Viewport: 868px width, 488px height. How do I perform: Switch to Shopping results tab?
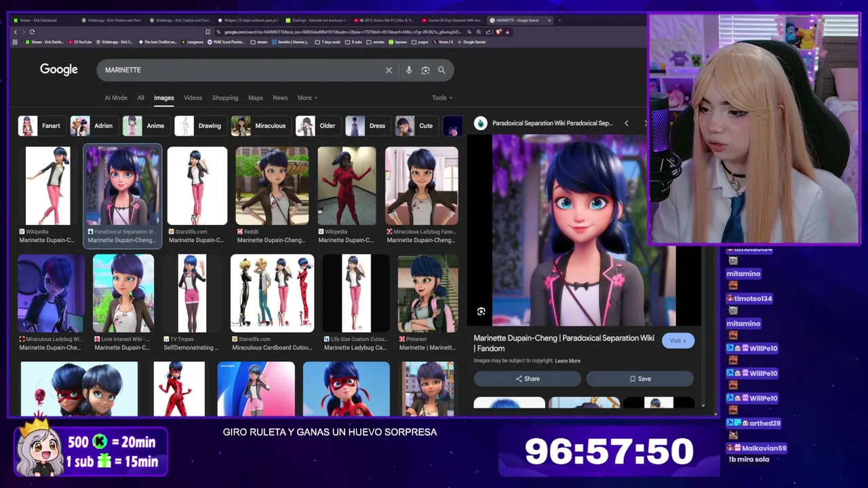pyautogui.click(x=225, y=98)
